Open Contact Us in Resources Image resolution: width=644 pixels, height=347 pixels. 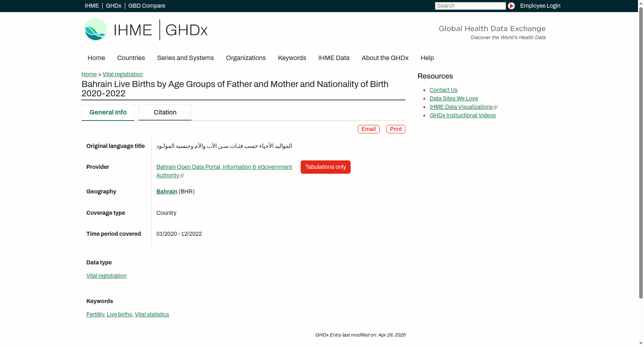pyautogui.click(x=444, y=90)
